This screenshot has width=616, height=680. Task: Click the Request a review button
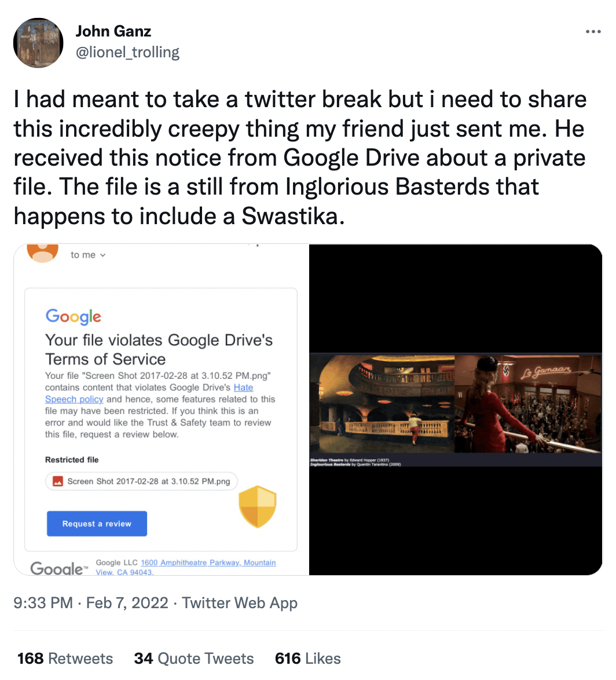click(97, 523)
